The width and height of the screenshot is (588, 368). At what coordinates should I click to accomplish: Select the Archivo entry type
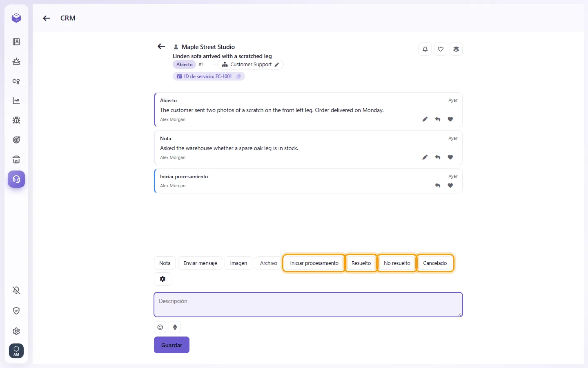(269, 263)
